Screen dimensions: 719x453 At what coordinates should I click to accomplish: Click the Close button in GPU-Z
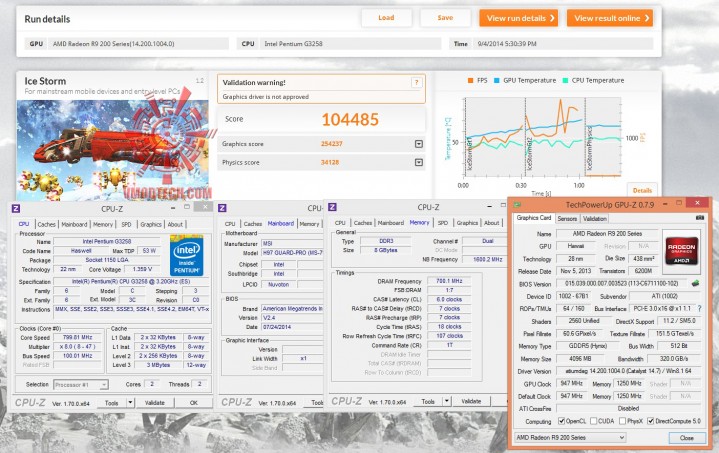686,438
